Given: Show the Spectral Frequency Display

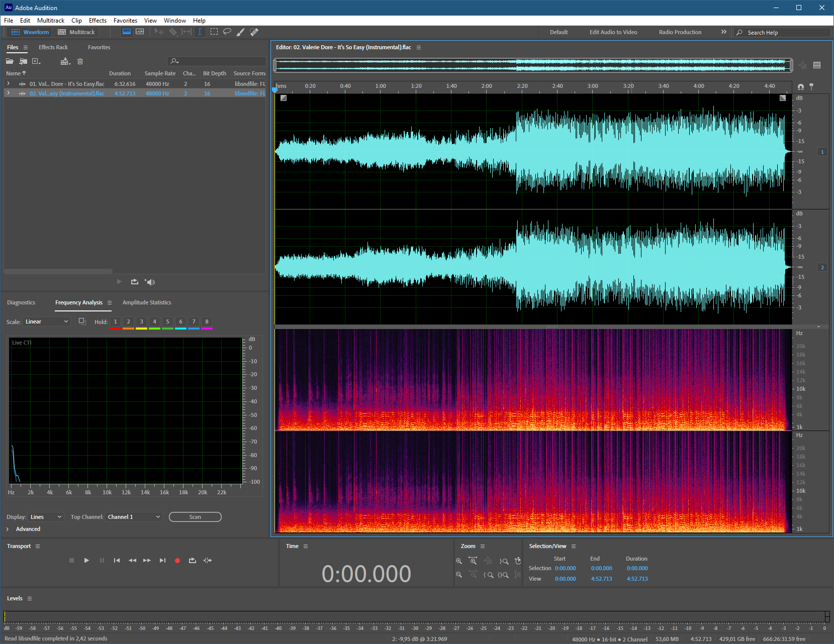Looking at the screenshot, I should coord(127,32).
